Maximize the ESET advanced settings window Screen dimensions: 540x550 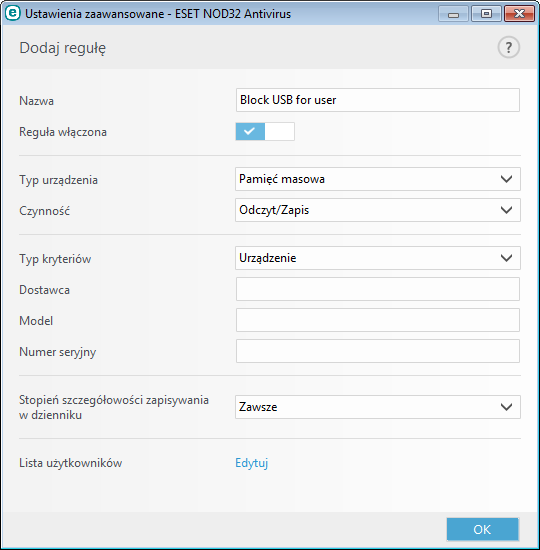click(486, 14)
